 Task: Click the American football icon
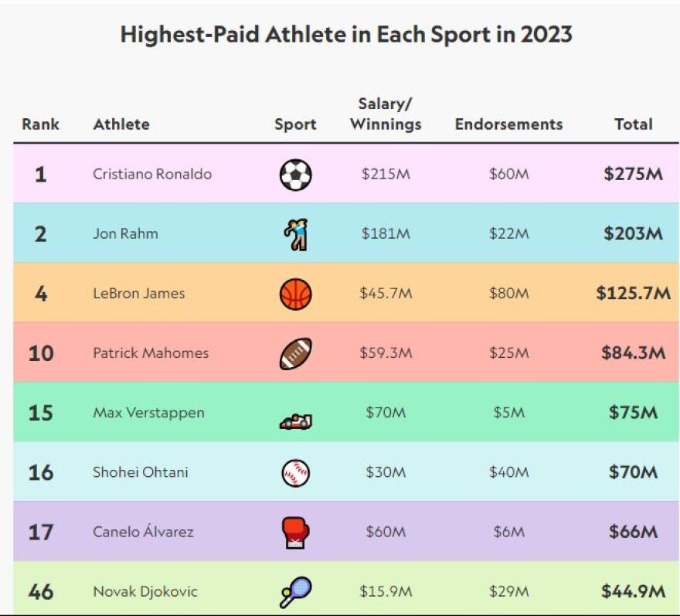[295, 353]
